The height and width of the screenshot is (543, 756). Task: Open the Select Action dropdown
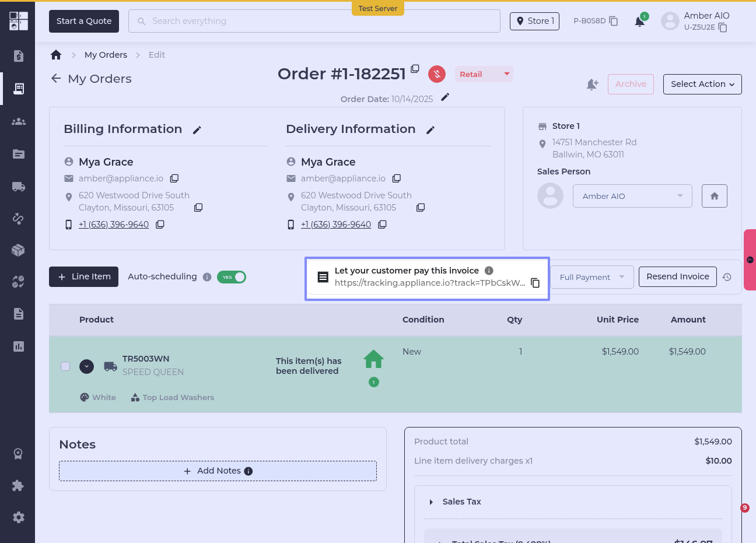(x=702, y=84)
